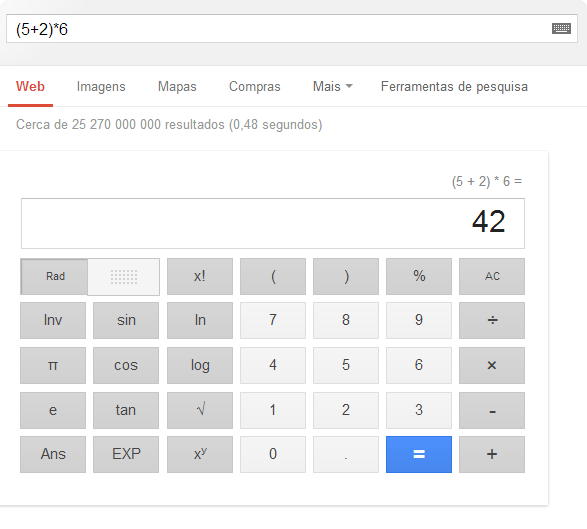Click digit 5 on calculator
The width and height of the screenshot is (587, 529).
[346, 365]
